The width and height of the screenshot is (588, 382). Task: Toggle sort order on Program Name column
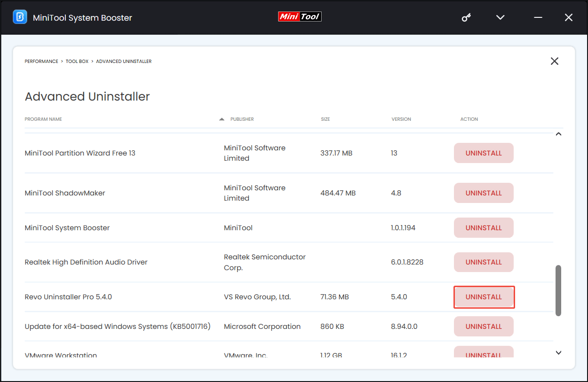click(x=43, y=119)
